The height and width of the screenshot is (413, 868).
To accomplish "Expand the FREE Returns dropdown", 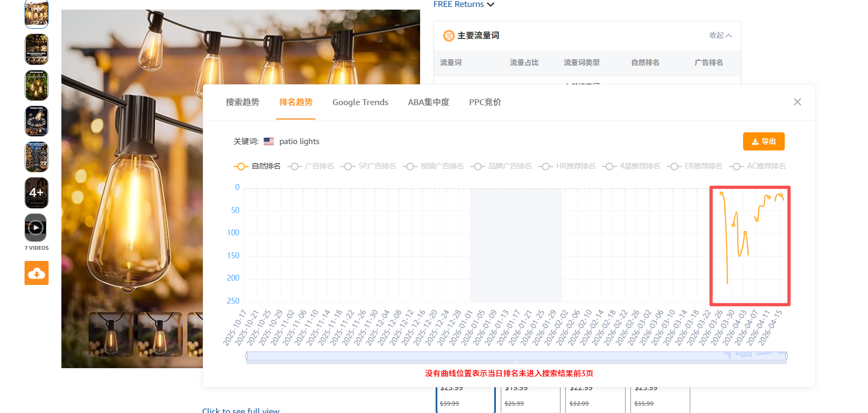I will [x=463, y=4].
